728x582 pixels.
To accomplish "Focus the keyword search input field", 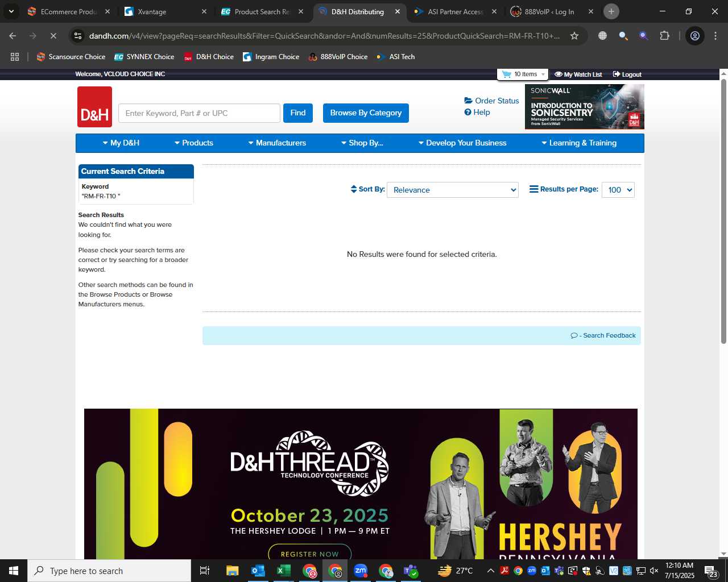I will pos(199,113).
